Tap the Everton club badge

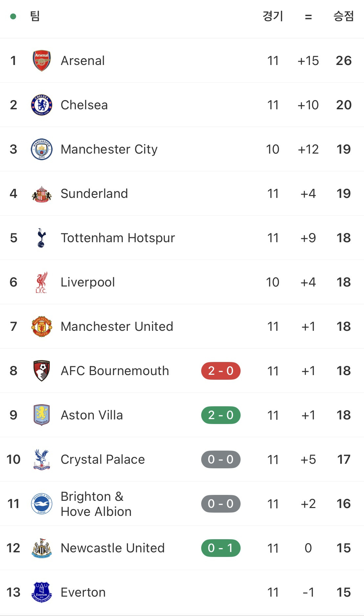(42, 592)
